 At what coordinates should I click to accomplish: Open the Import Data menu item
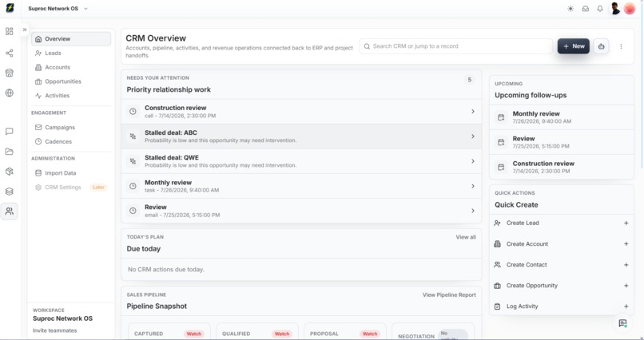coord(71,173)
